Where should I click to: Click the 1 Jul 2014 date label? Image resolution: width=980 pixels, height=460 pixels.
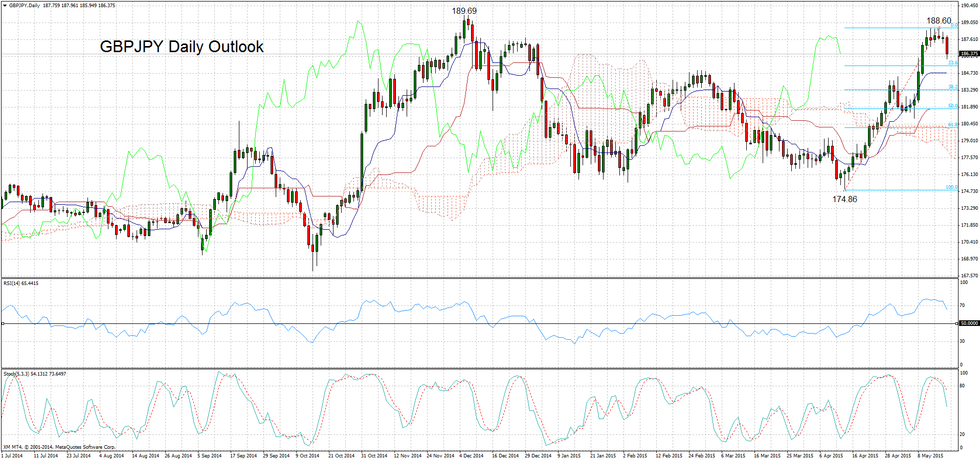[x=12, y=455]
